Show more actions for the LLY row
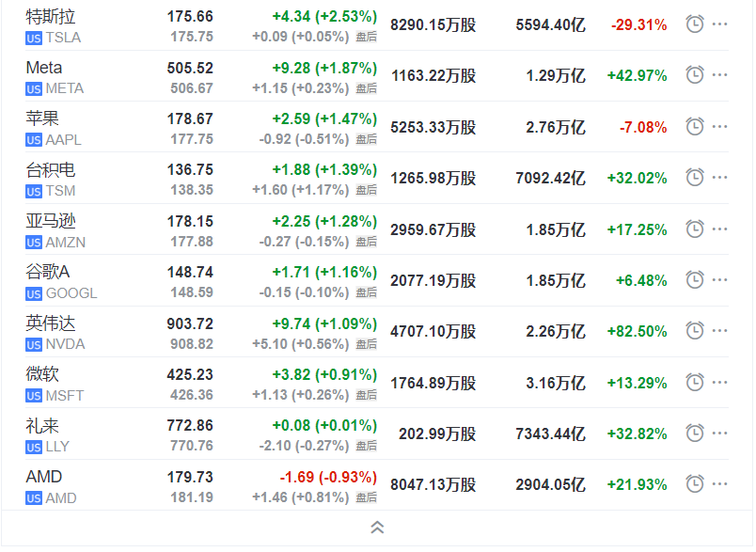 pos(721,434)
